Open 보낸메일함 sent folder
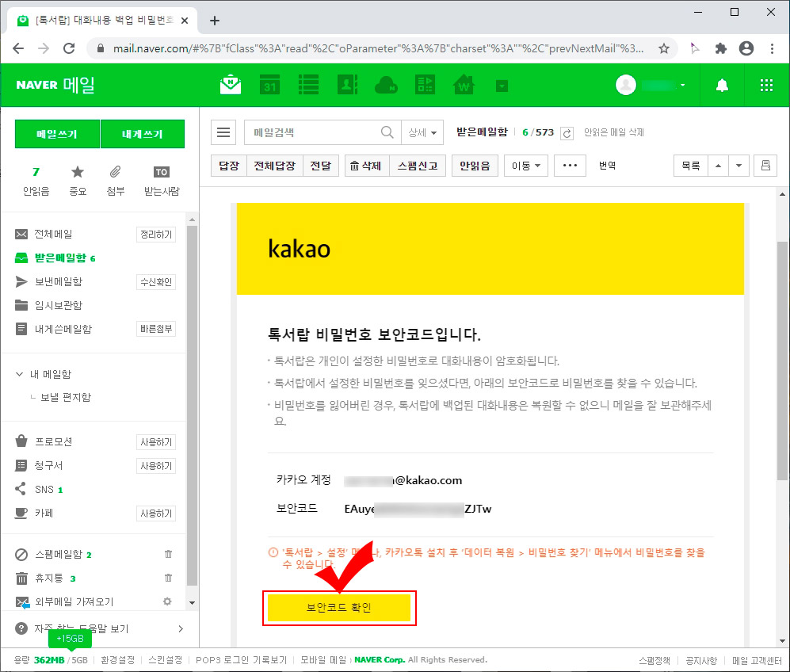790x672 pixels. pyautogui.click(x=58, y=281)
